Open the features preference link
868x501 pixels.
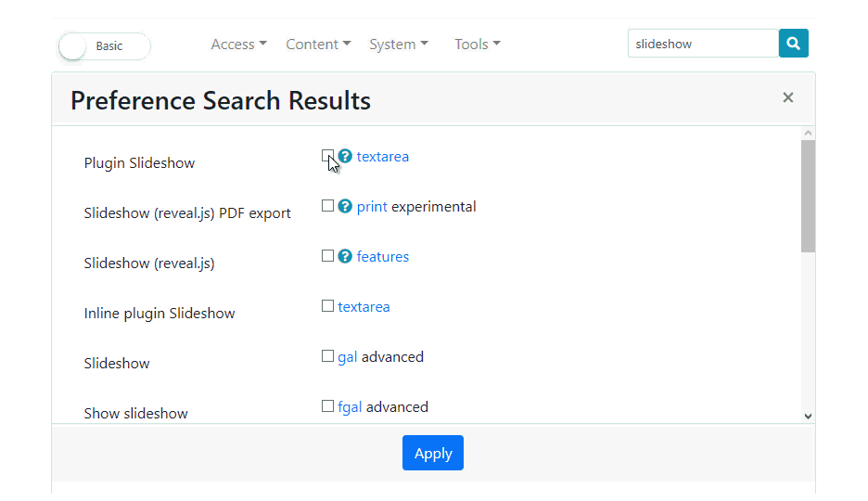[x=382, y=257]
